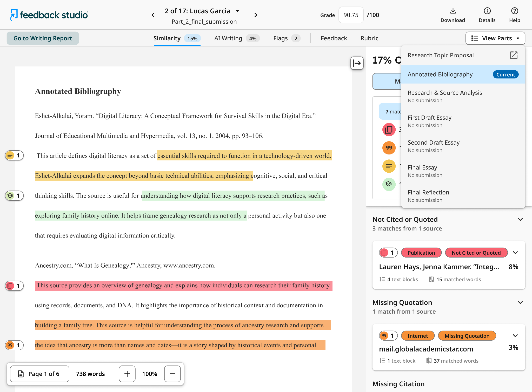Image resolution: width=532 pixels, height=392 pixels.
Task: Click the Grade input field
Action: coord(351,15)
